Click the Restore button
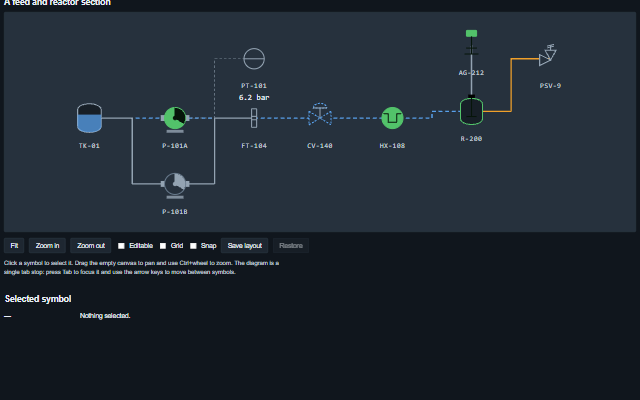The width and height of the screenshot is (640, 400). pyautogui.click(x=291, y=246)
